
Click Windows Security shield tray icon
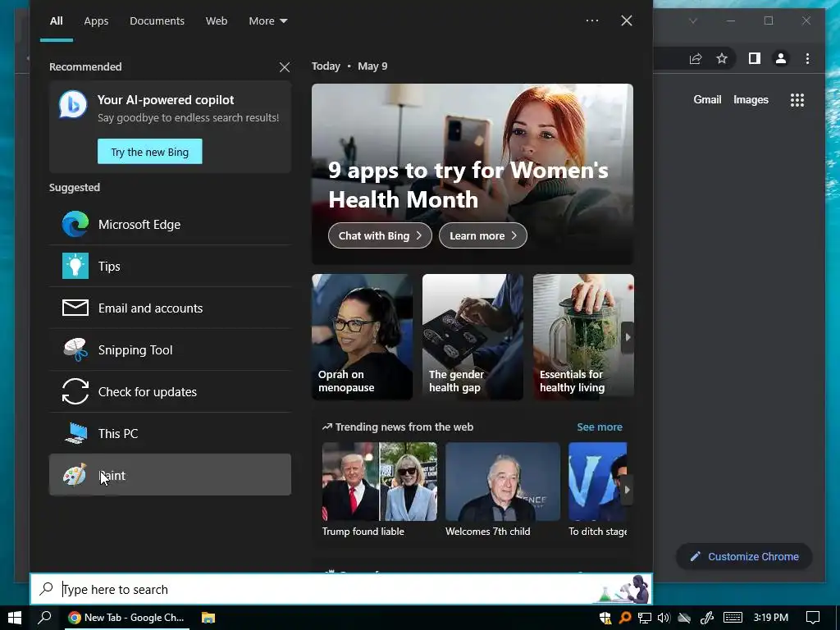605,618
